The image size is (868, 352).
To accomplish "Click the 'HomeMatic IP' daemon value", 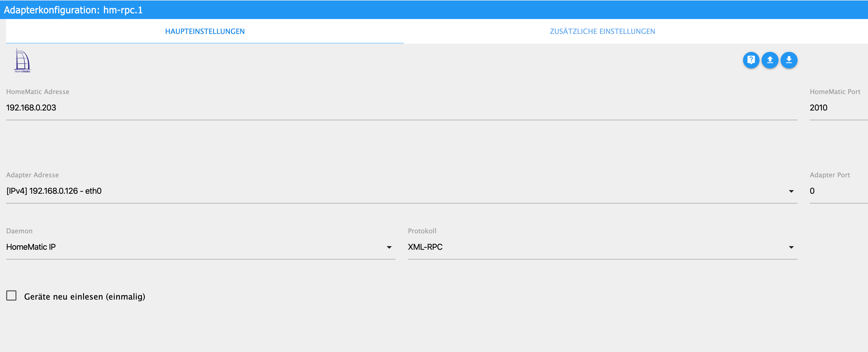I will click(31, 247).
